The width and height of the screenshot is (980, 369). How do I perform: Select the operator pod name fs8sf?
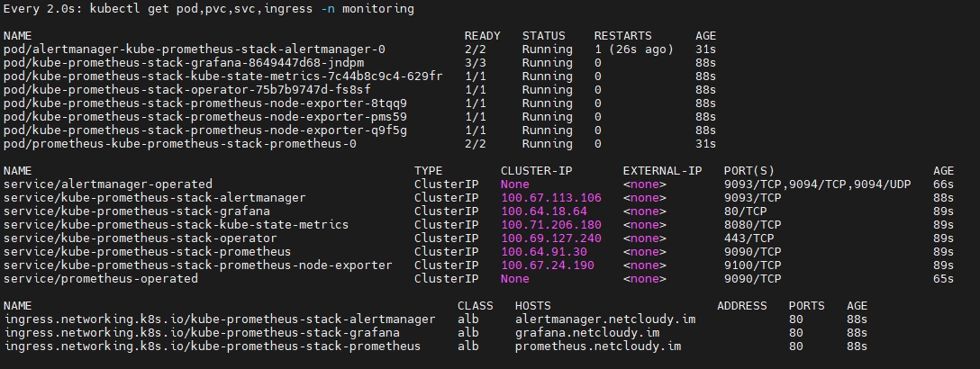pyautogui.click(x=186, y=90)
